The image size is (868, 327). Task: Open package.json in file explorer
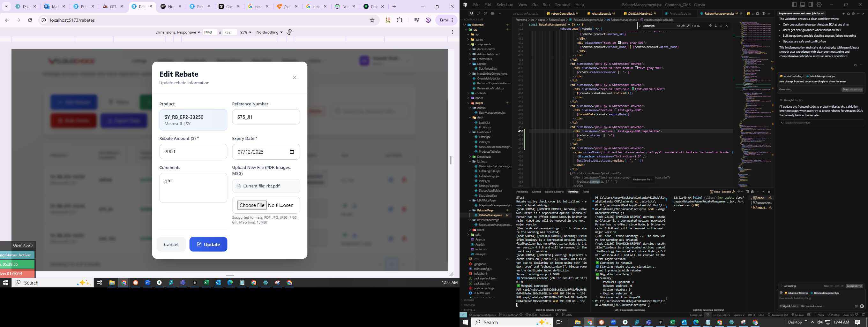click(482, 284)
